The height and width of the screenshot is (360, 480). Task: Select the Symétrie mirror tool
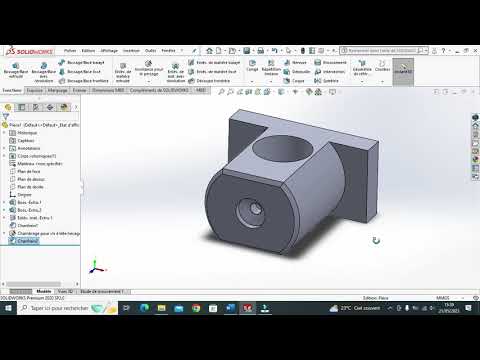pyautogui.click(x=326, y=81)
